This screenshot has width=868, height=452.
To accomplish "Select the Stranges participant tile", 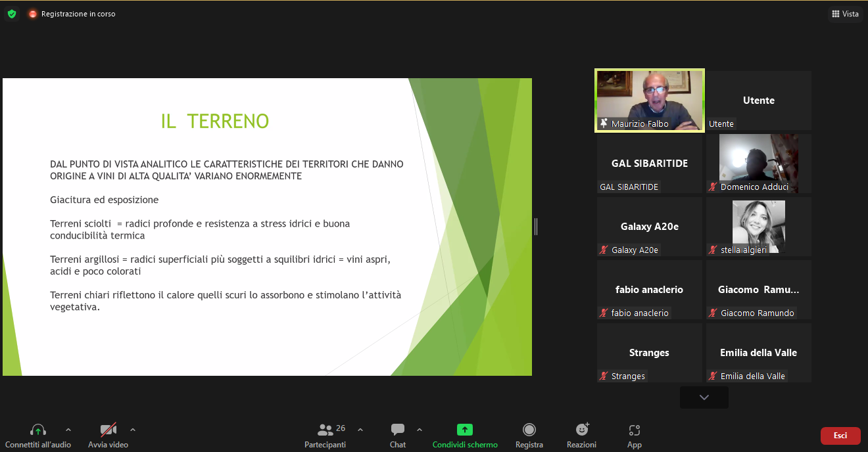I will pos(650,353).
